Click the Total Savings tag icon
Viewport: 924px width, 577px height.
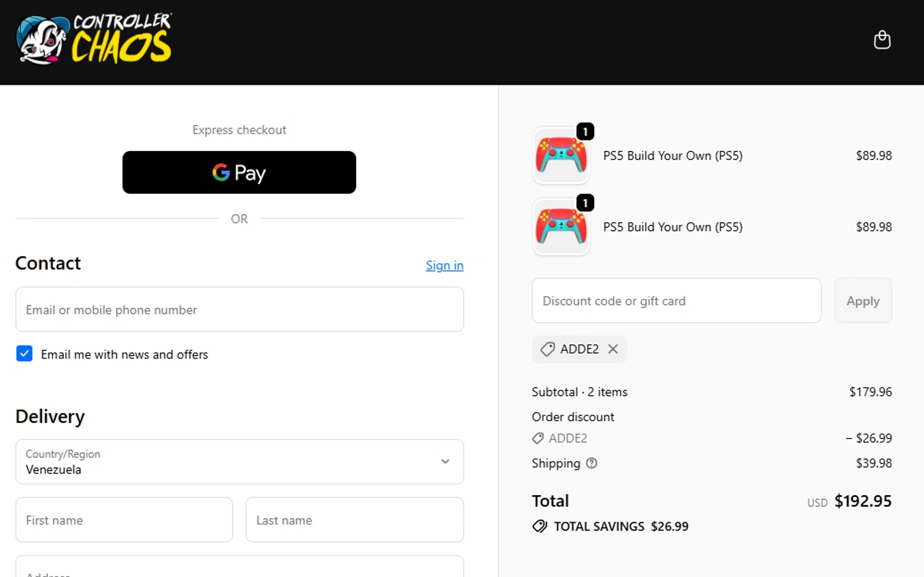pyautogui.click(x=540, y=527)
